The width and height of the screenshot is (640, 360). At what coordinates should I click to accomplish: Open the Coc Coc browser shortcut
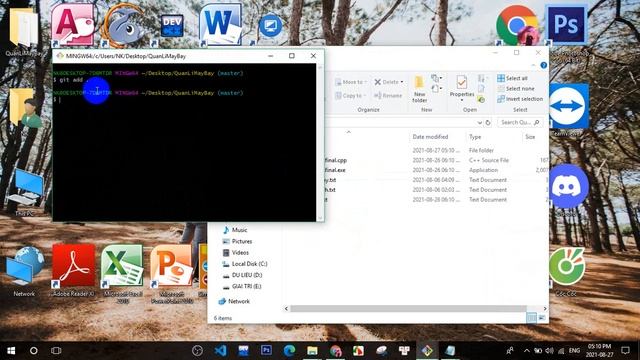(567, 266)
